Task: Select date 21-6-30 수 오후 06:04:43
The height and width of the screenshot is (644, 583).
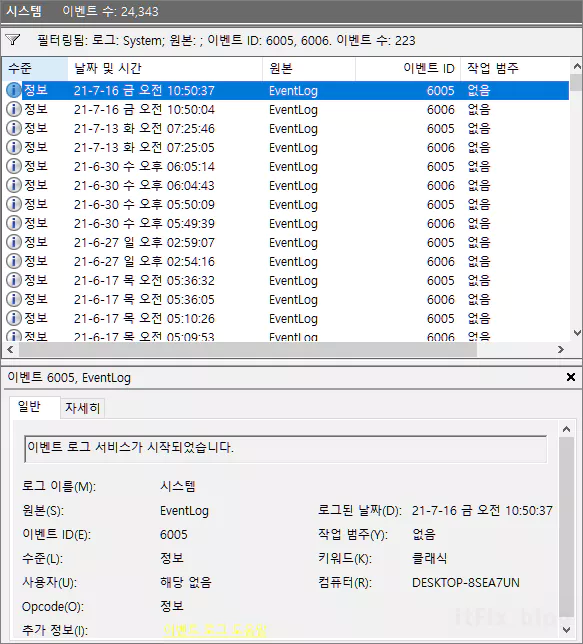Action: pos(144,186)
